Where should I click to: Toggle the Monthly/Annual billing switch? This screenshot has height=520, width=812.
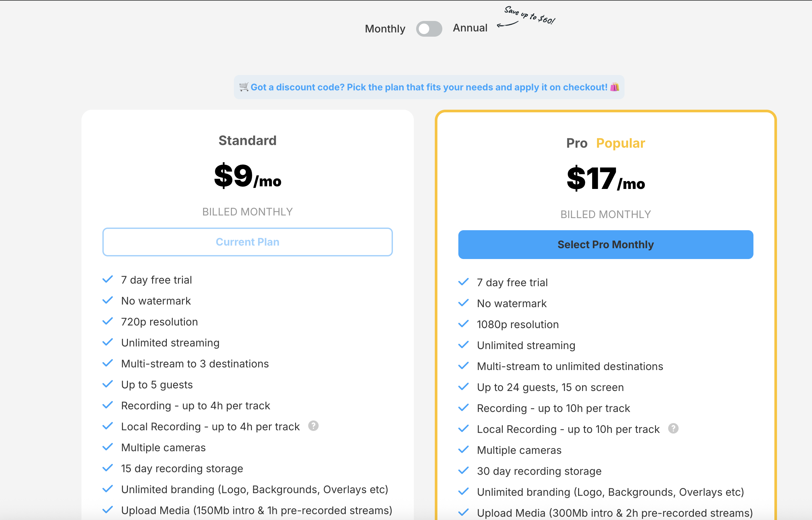tap(429, 29)
